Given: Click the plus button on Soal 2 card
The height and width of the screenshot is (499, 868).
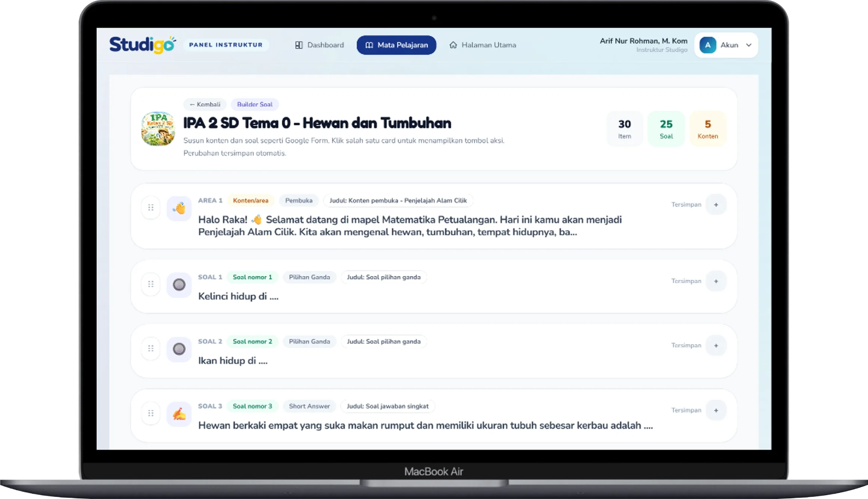Looking at the screenshot, I should [x=716, y=346].
